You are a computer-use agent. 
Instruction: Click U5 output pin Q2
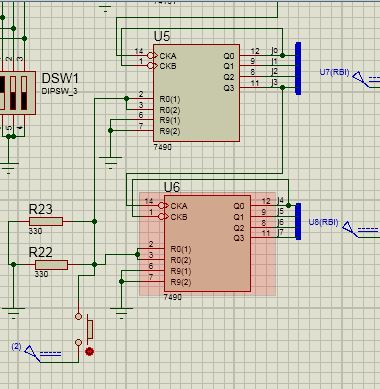click(250, 77)
